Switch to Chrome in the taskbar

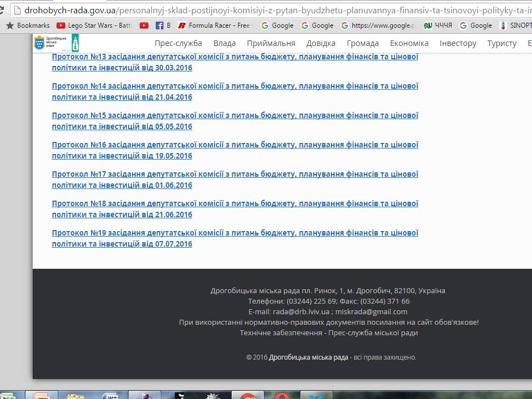pyautogui.click(x=248, y=395)
